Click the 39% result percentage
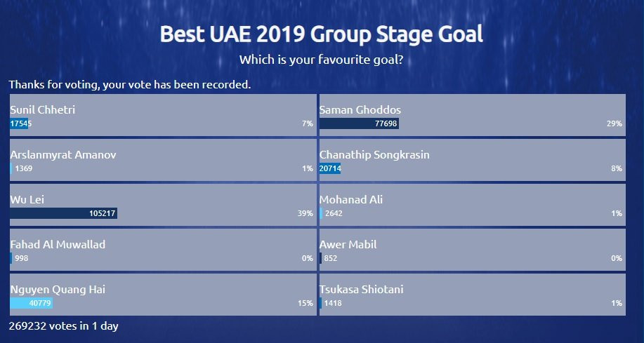 tap(305, 213)
